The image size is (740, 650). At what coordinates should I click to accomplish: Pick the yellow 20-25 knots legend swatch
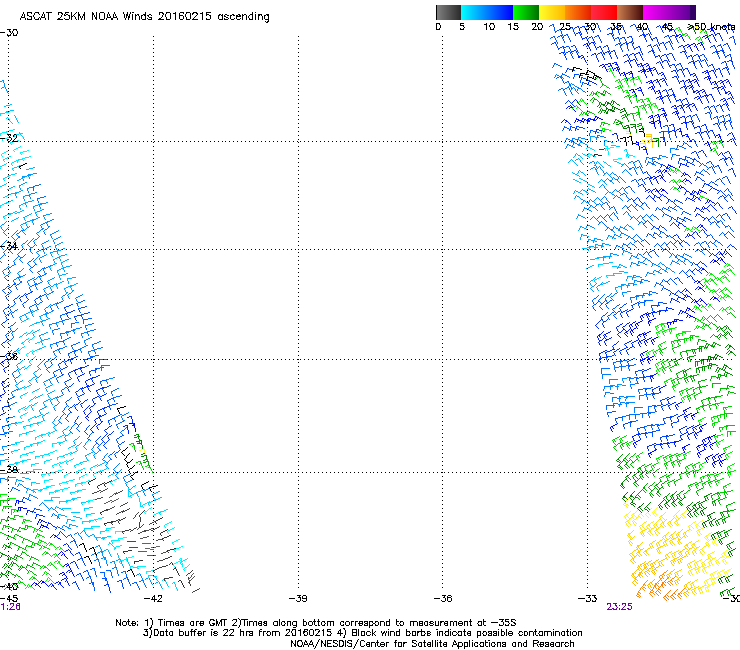coord(552,12)
